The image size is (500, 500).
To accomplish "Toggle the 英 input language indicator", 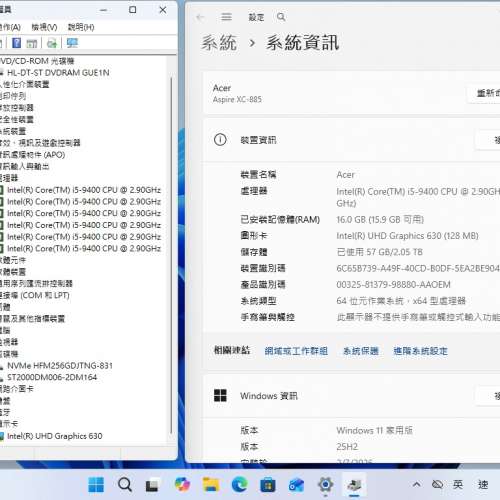I will (x=458, y=484).
